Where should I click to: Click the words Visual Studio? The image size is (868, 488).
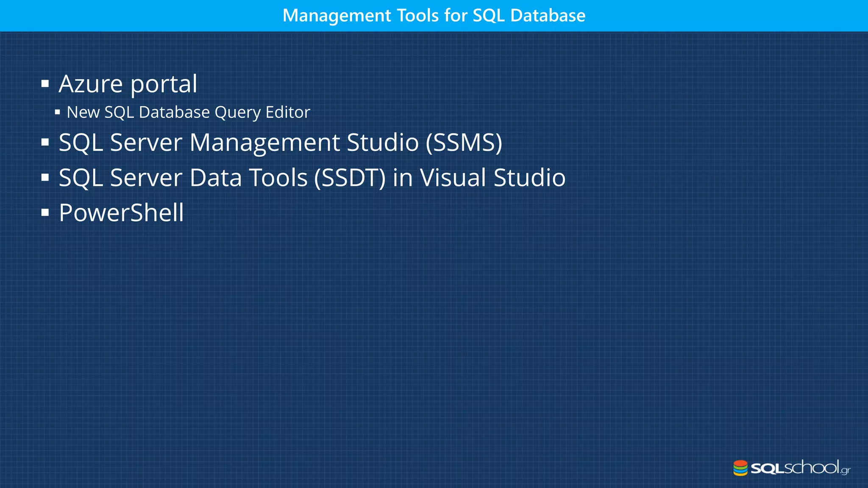pos(492,177)
